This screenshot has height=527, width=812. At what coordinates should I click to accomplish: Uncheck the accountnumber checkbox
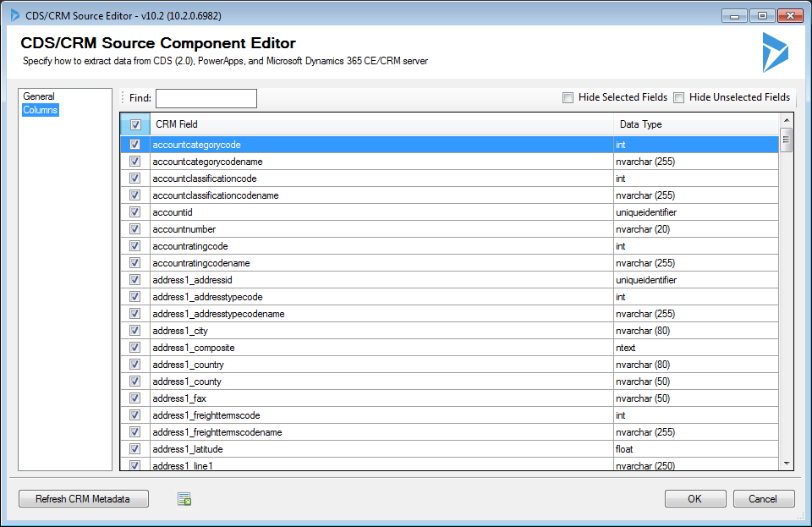point(134,228)
